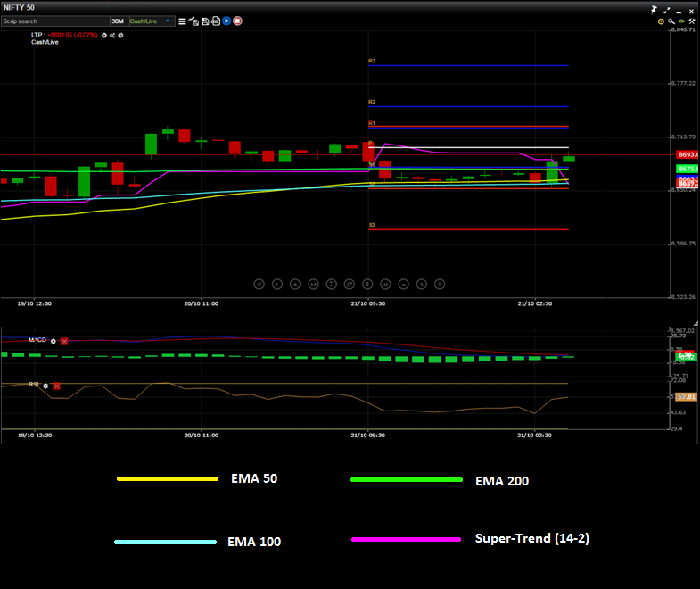This screenshot has height=589, width=700.
Task: Click the blue play button
Action: tap(226, 21)
